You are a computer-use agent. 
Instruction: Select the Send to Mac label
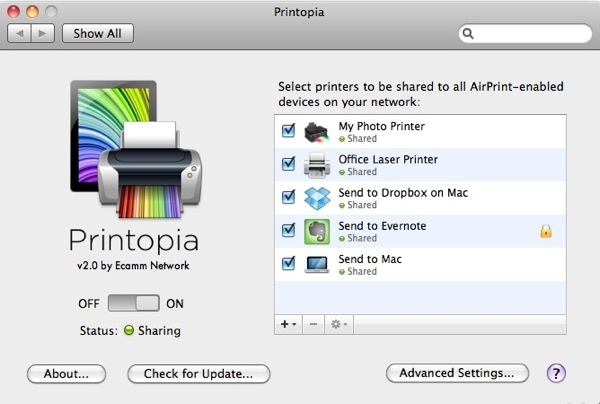coord(370,259)
